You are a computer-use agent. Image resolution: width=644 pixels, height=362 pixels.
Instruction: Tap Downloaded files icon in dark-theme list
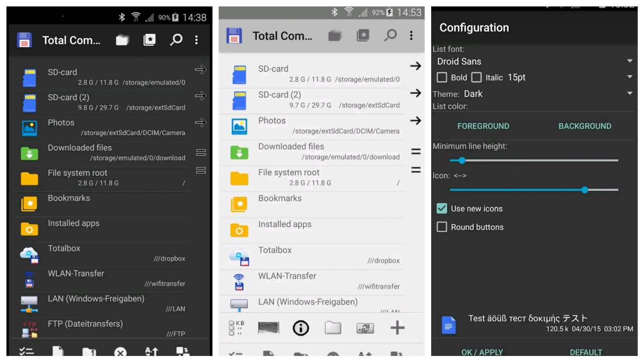pos(30,154)
